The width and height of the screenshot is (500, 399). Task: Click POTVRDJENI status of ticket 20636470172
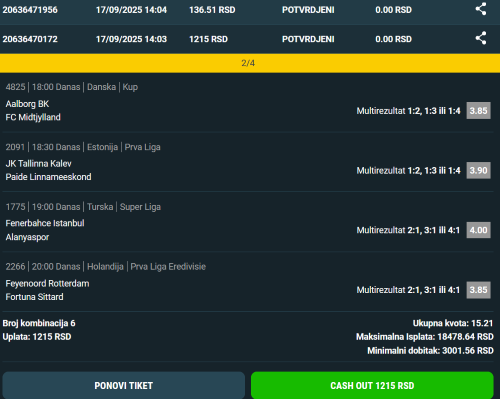(308, 39)
